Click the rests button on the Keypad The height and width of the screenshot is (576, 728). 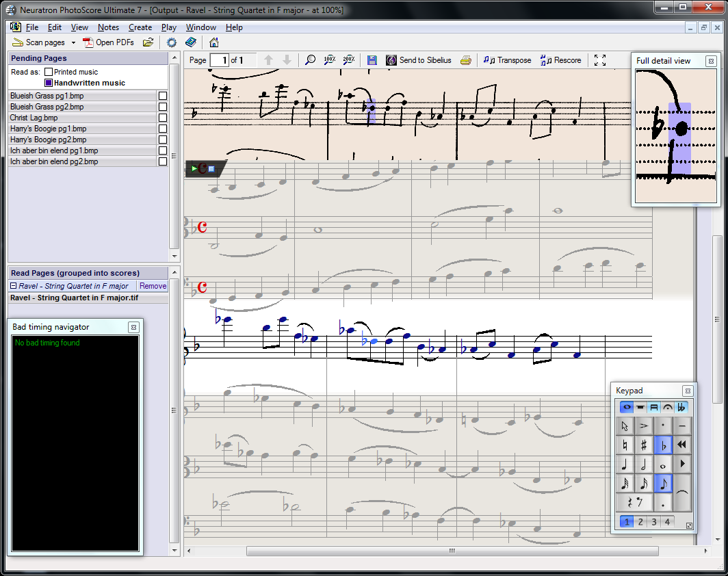[x=634, y=503]
